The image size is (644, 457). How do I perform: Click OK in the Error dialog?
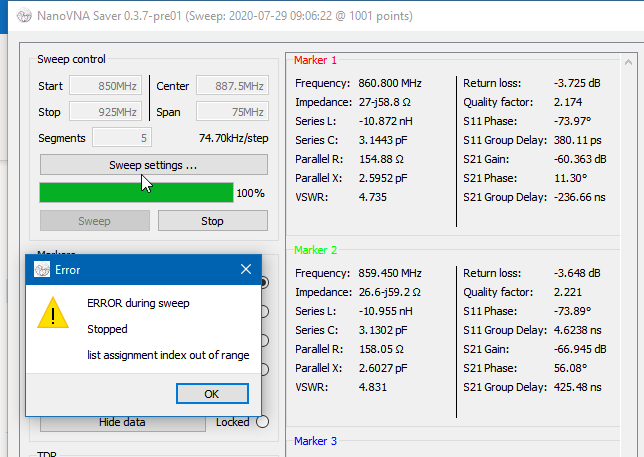tap(212, 394)
